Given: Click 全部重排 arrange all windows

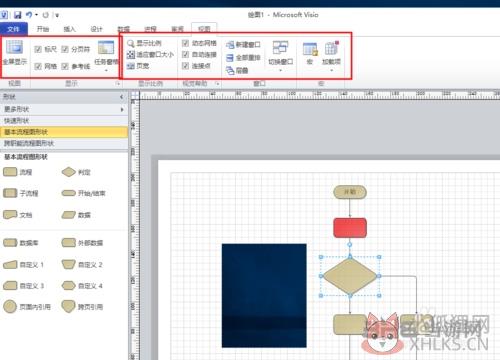Looking at the screenshot, I should coord(243,58).
